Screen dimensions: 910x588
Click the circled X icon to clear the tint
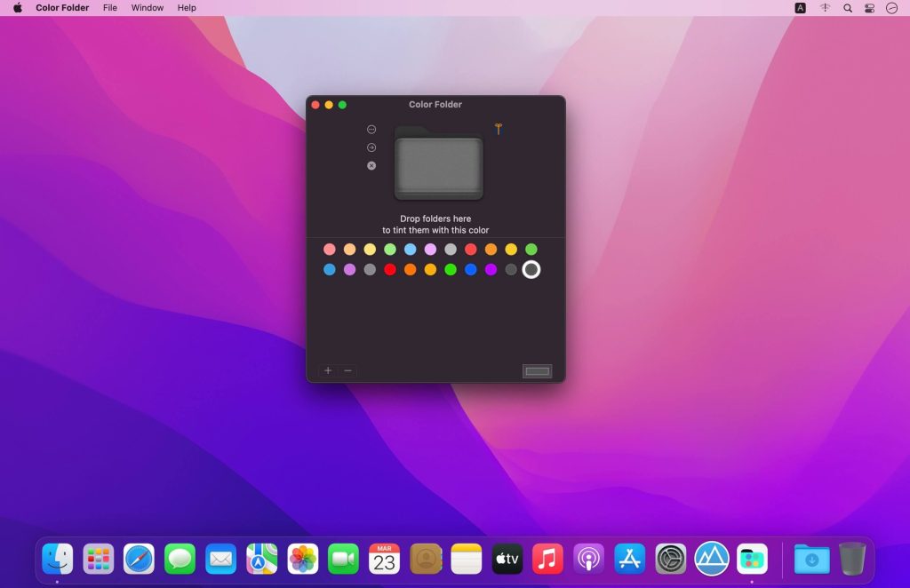(x=371, y=165)
